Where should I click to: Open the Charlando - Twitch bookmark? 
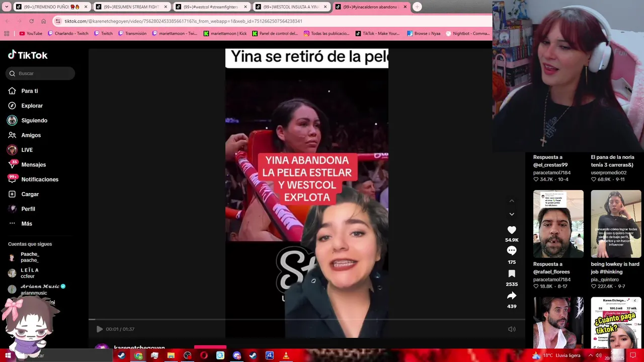[68, 34]
